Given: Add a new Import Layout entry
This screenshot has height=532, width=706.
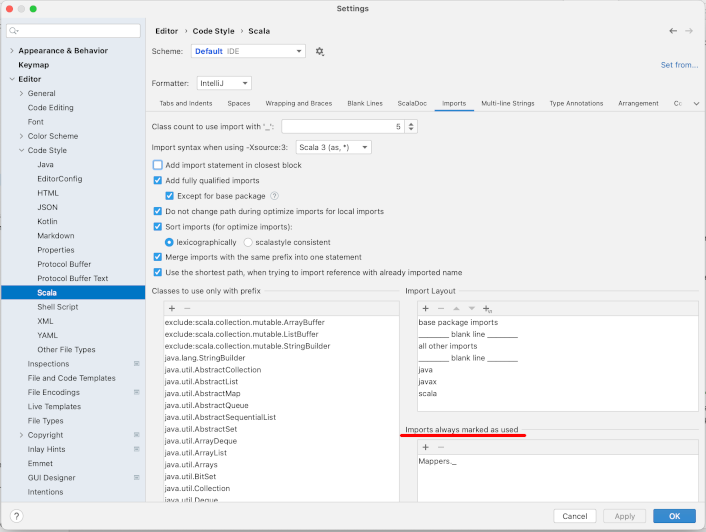Looking at the screenshot, I should [x=425, y=309].
